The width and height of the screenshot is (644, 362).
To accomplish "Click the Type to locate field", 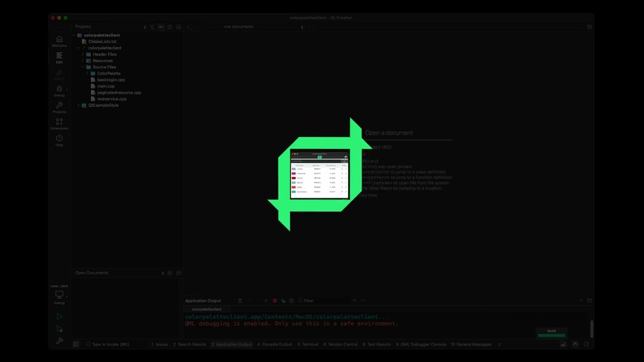I will click(116, 344).
